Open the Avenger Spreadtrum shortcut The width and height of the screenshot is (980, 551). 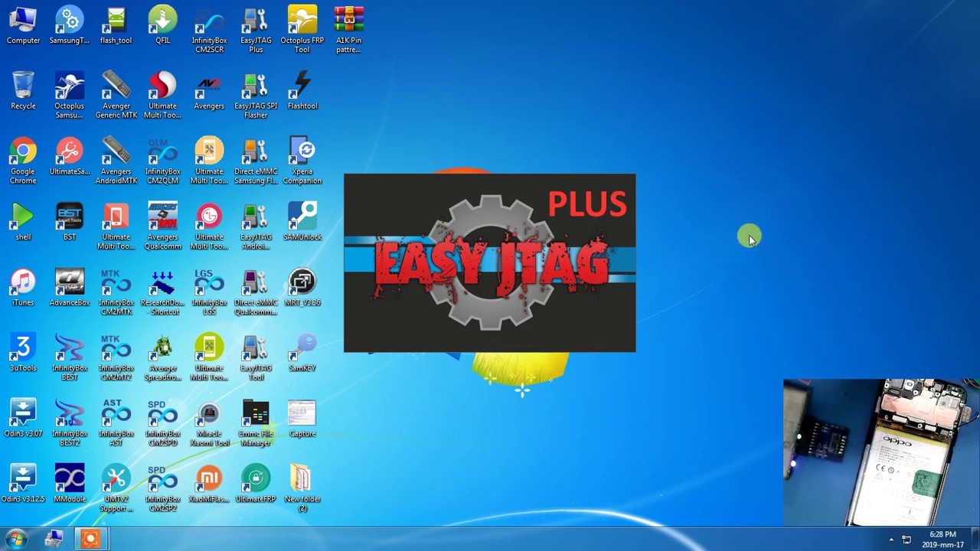tap(162, 358)
